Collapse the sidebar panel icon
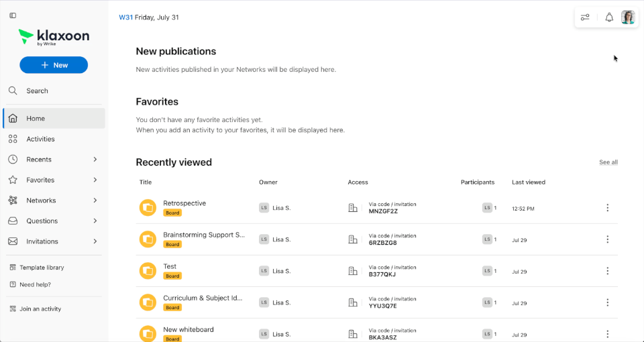The width and height of the screenshot is (644, 342). tap(13, 15)
